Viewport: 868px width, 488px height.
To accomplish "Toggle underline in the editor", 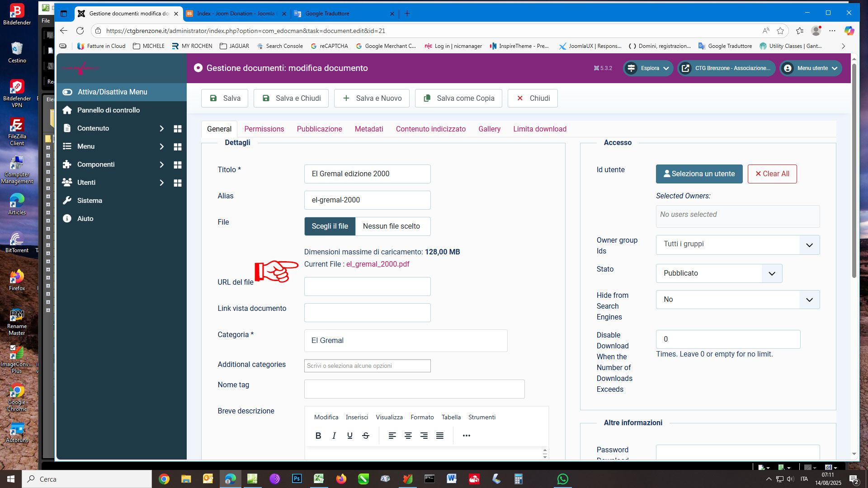I will 350,436.
